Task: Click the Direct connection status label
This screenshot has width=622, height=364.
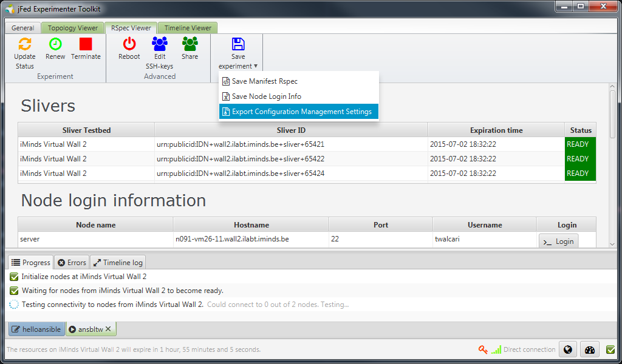Action: [529, 349]
